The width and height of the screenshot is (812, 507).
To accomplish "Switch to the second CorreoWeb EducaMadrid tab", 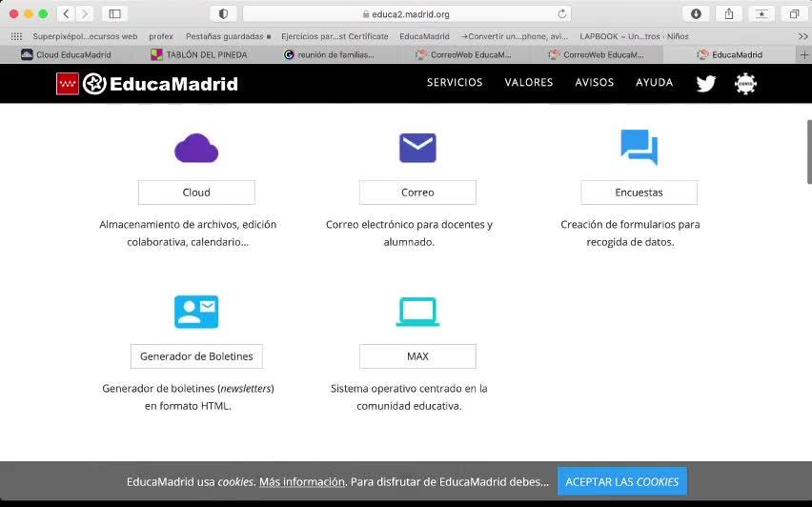I will pos(597,54).
